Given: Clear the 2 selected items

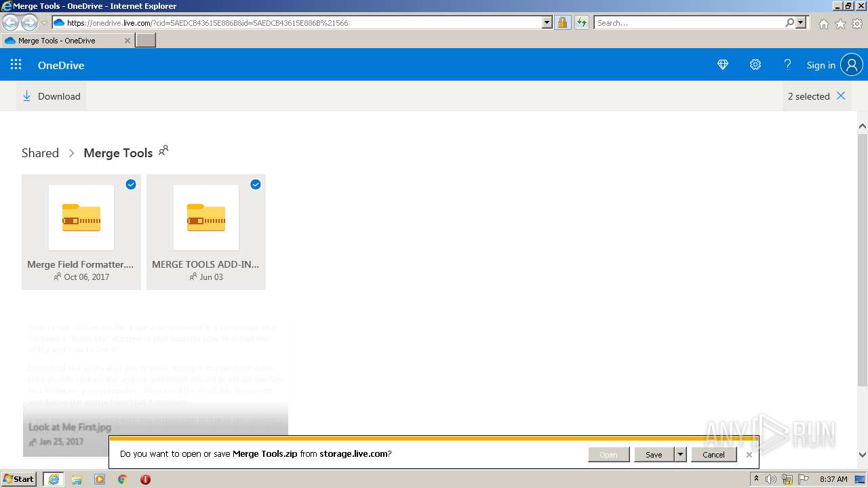Looking at the screenshot, I should coord(841,96).
